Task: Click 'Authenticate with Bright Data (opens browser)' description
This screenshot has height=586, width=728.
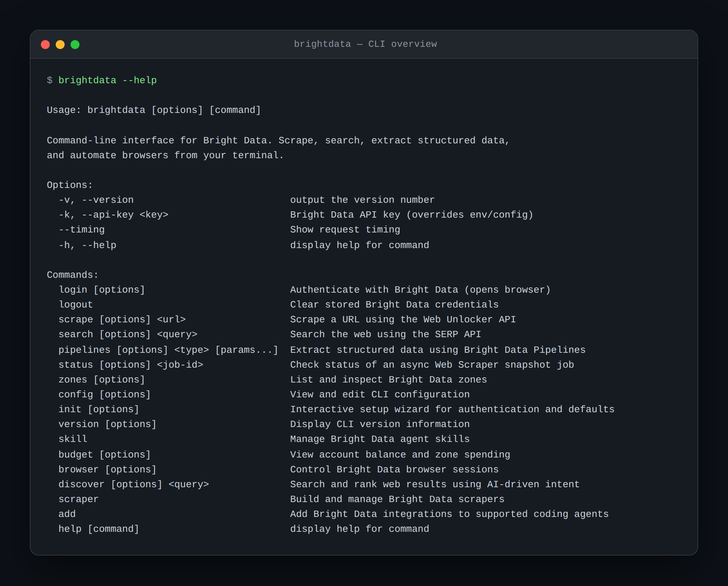Action: pos(420,290)
